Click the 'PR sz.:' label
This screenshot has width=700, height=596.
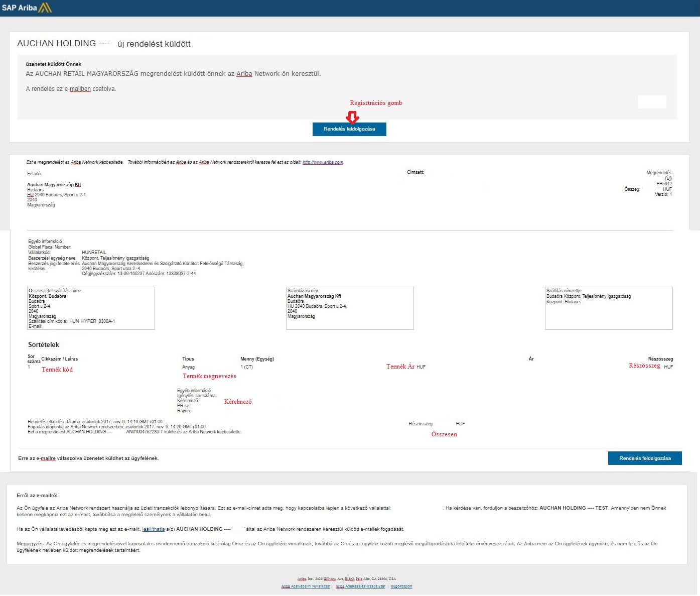point(184,406)
